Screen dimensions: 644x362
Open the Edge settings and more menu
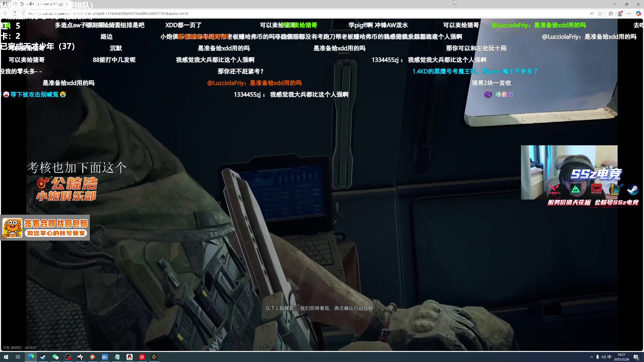pos(629,14)
